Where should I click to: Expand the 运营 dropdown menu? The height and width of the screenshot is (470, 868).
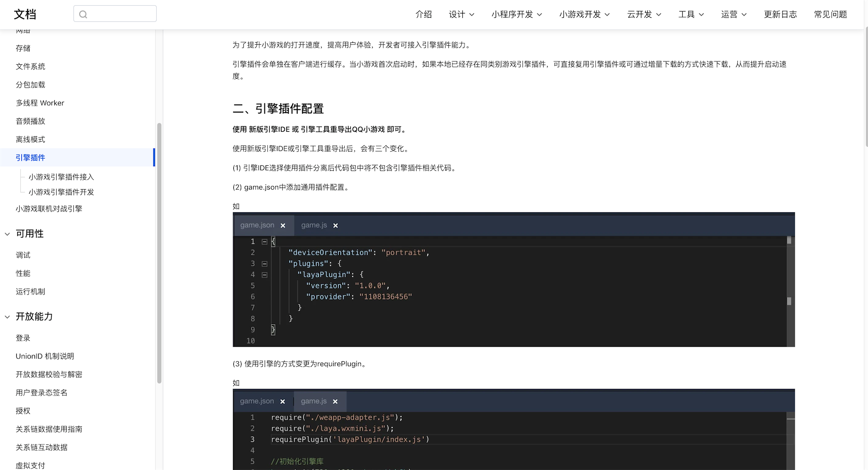click(734, 14)
